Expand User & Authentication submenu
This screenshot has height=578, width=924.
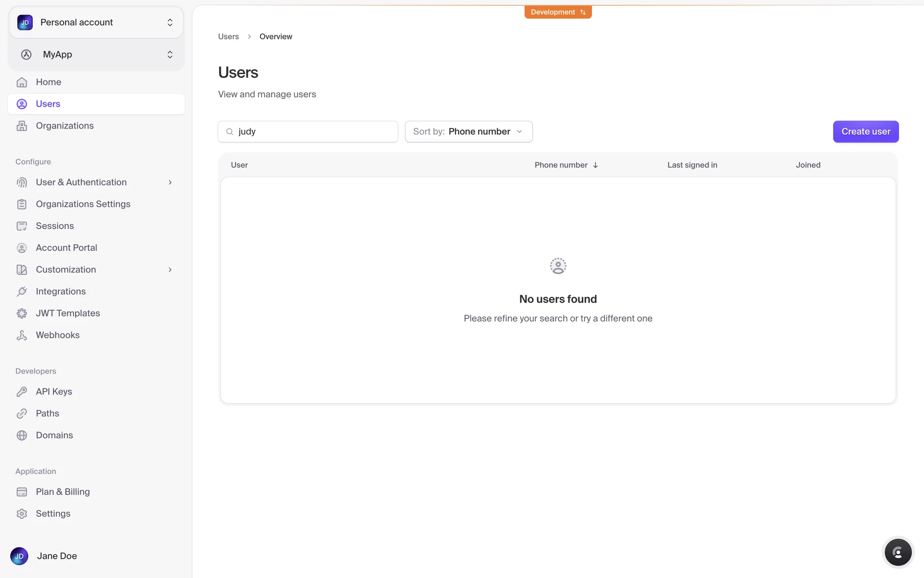(x=170, y=183)
